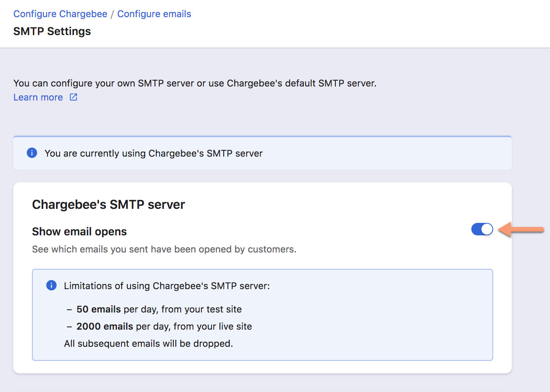
Task: Click the slash separator in the breadcrumb
Action: coord(112,14)
